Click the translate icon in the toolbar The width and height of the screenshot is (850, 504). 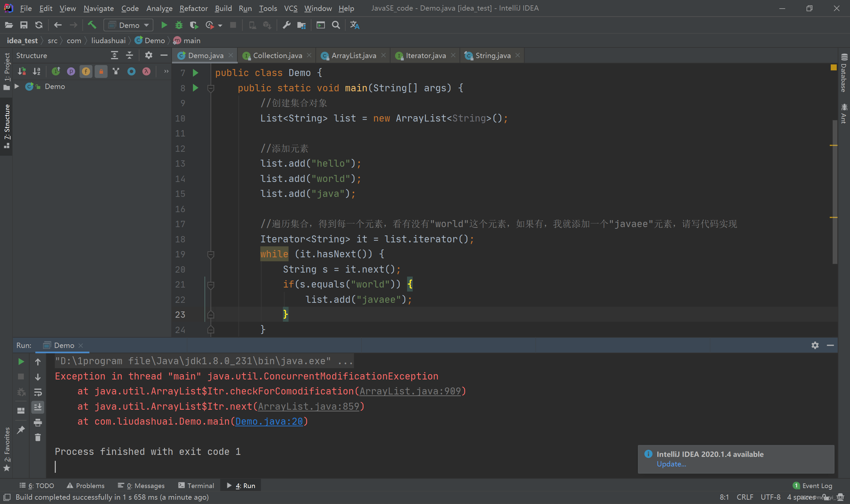355,25
